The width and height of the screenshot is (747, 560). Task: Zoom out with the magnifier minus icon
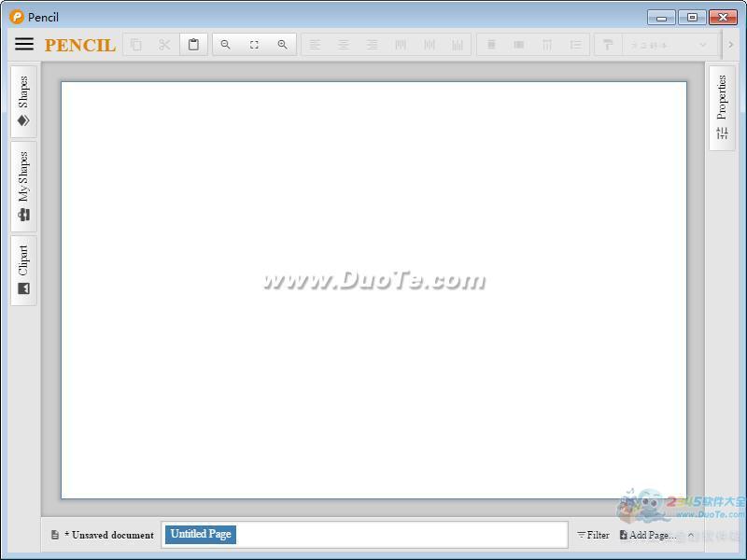click(x=226, y=45)
